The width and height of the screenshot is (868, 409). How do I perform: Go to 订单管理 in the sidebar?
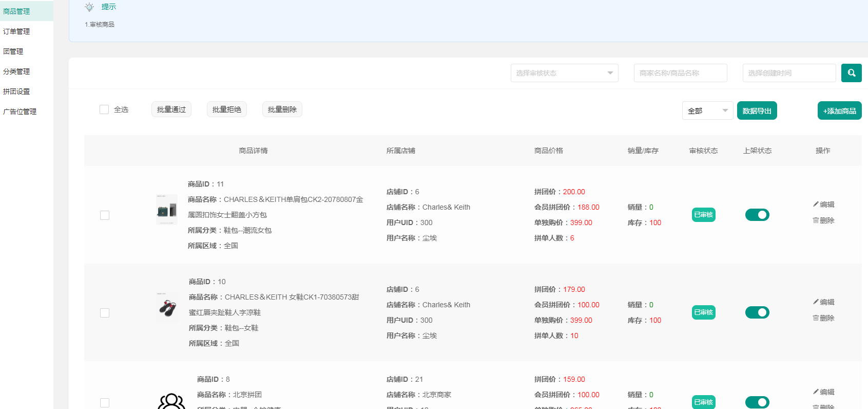[16, 31]
